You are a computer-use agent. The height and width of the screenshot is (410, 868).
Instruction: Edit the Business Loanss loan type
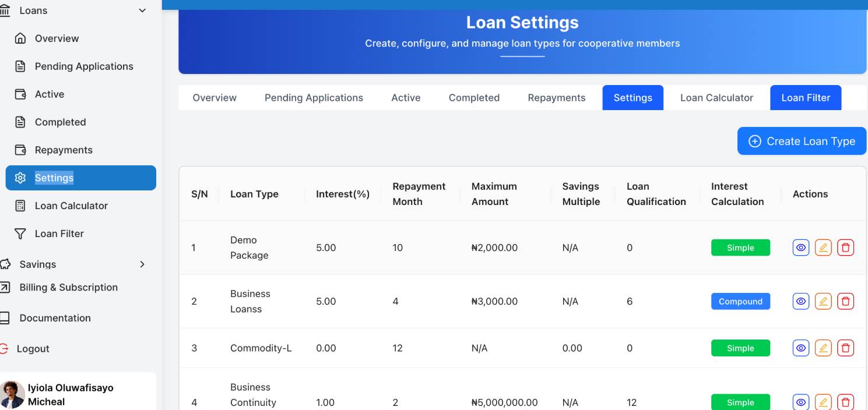point(823,301)
